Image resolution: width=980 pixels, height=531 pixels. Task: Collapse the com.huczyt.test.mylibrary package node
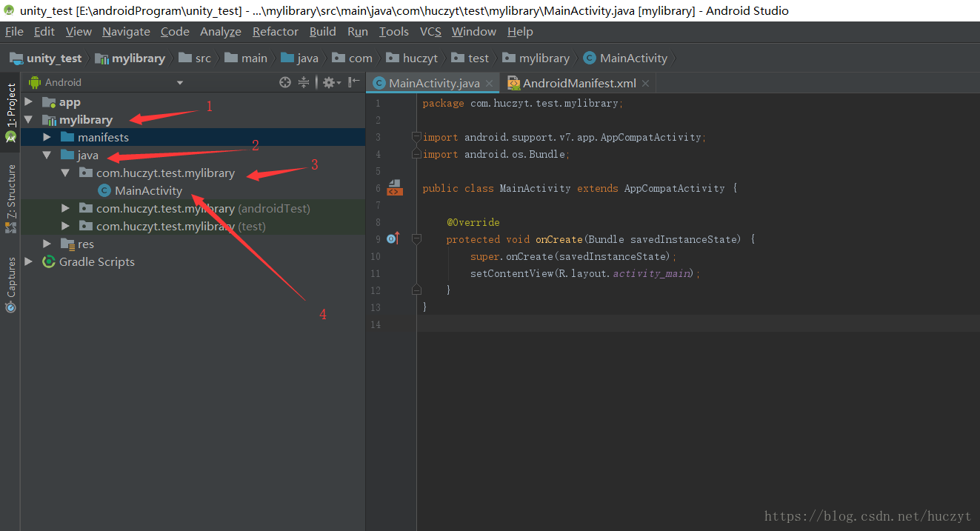pos(66,173)
